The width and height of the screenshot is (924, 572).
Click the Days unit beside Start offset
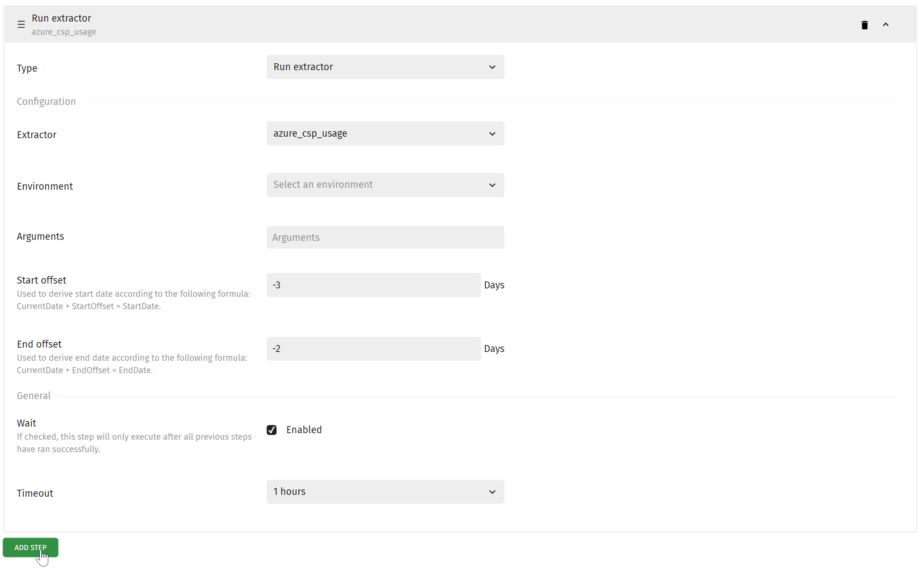(494, 285)
